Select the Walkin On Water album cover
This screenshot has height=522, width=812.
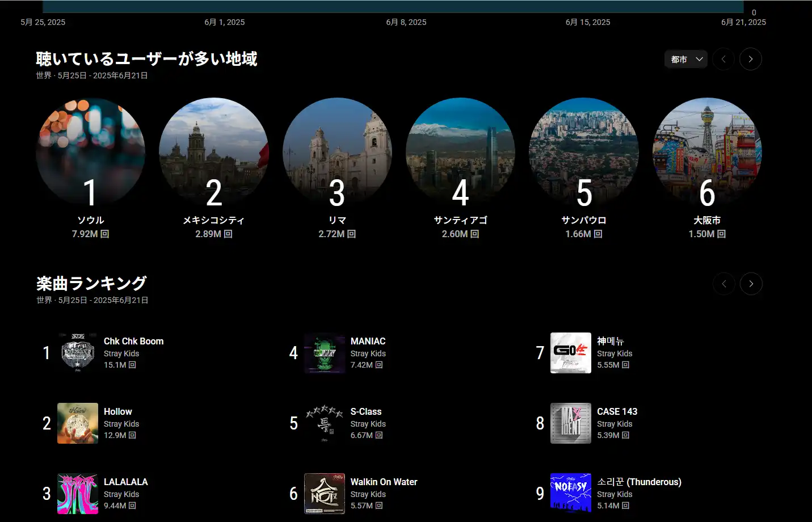325,494
